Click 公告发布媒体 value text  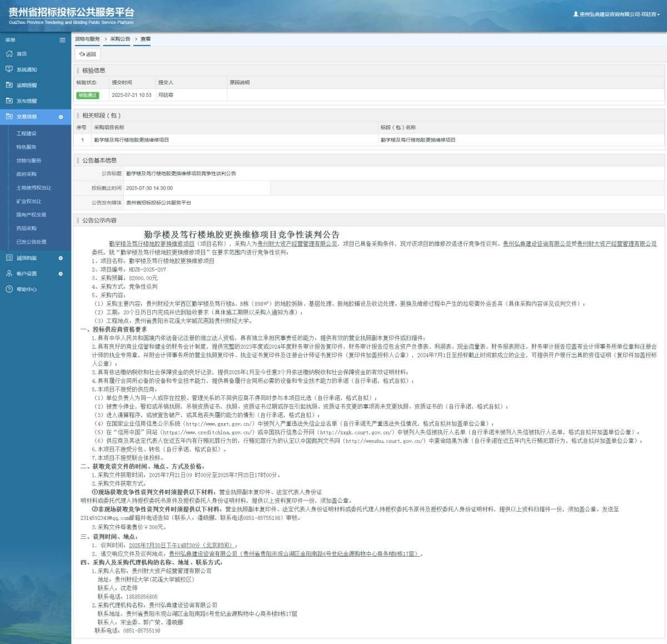pos(158,203)
